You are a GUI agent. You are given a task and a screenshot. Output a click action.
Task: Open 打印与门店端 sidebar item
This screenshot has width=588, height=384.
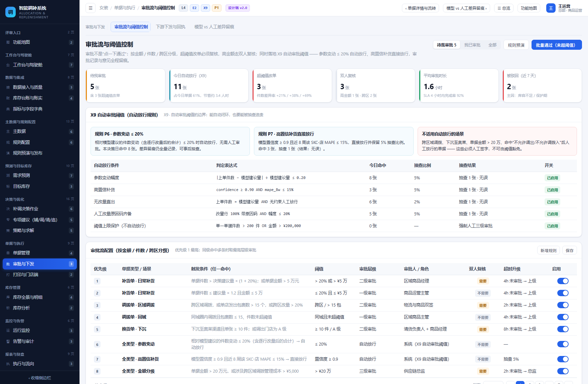pos(40,274)
